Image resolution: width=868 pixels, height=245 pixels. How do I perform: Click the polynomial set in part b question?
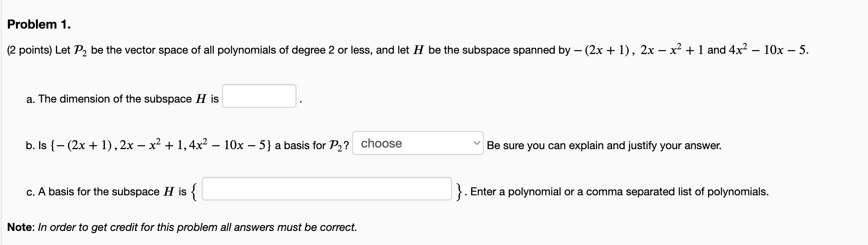click(161, 145)
